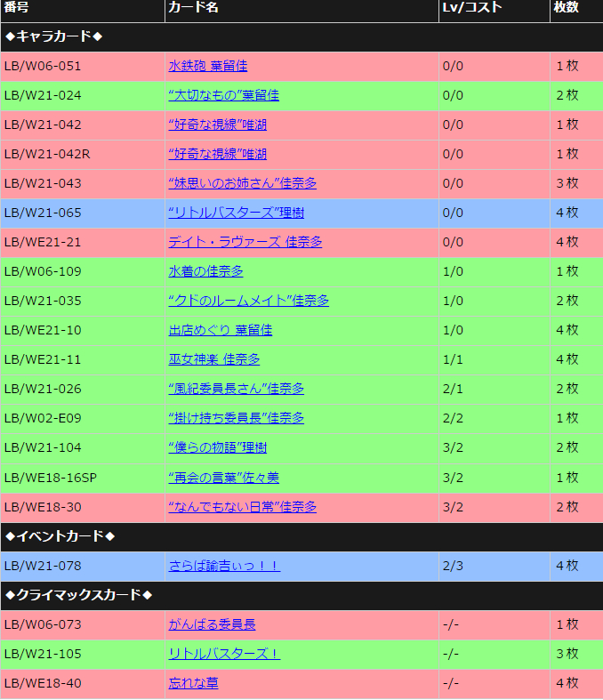This screenshot has width=603, height=700.
Task: Select card number LB/W21-105
Action: (x=43, y=655)
